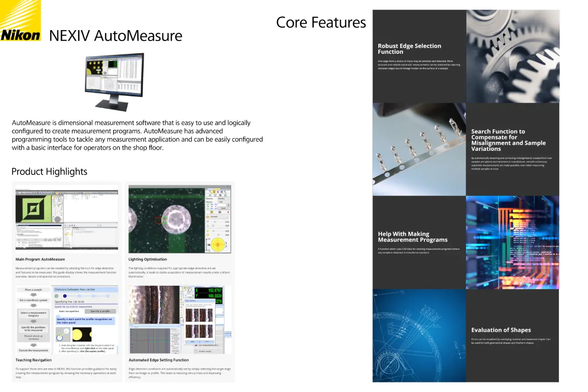This screenshot has width=588, height=392.
Task: Click the yellow circular light direction dial
Action: tap(218, 244)
